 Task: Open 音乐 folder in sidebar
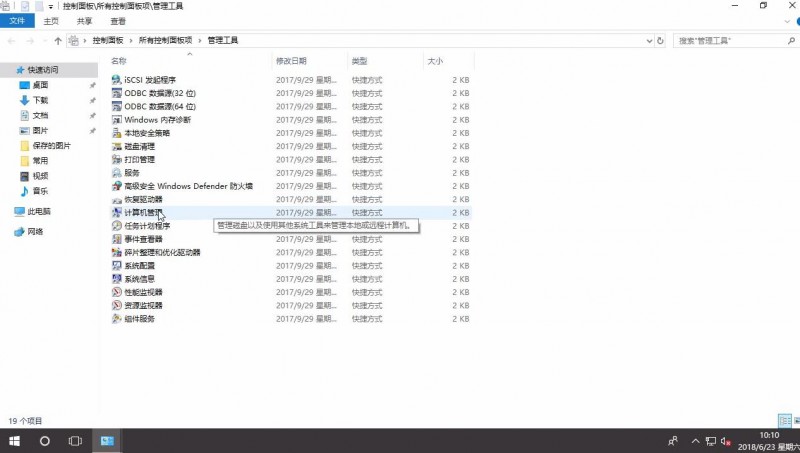click(x=40, y=191)
